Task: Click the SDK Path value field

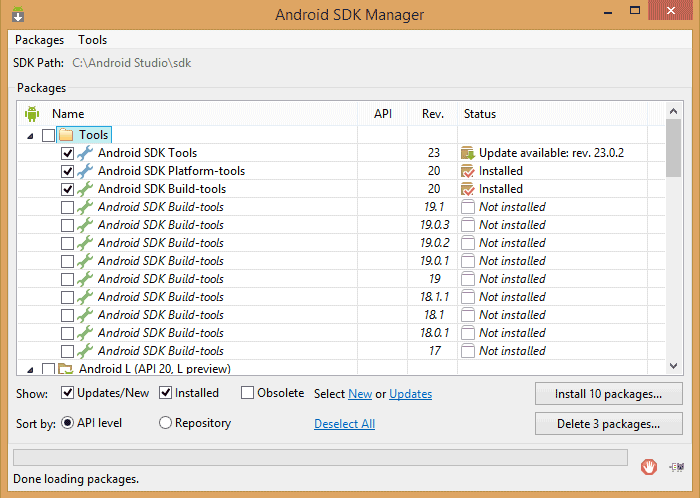Action: [132, 63]
